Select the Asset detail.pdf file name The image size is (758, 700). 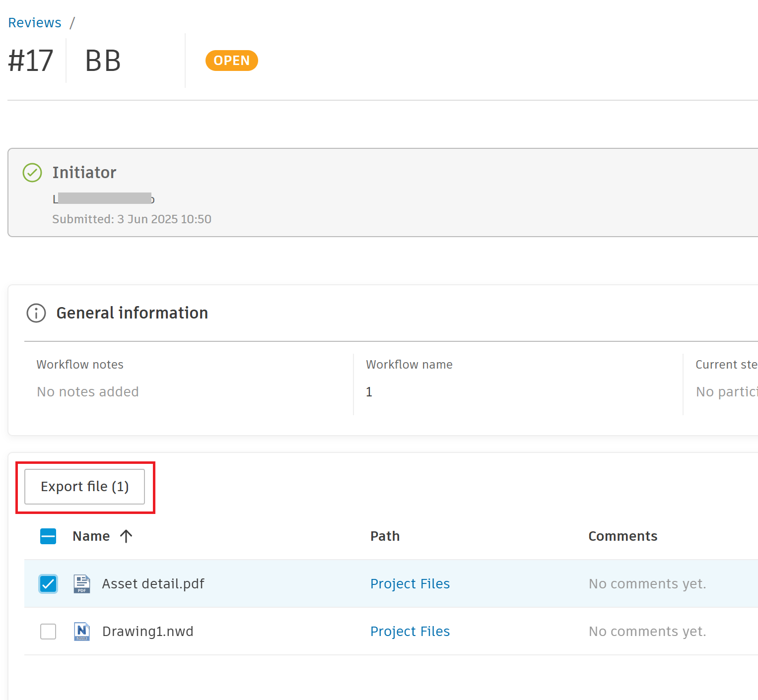pyautogui.click(x=153, y=584)
